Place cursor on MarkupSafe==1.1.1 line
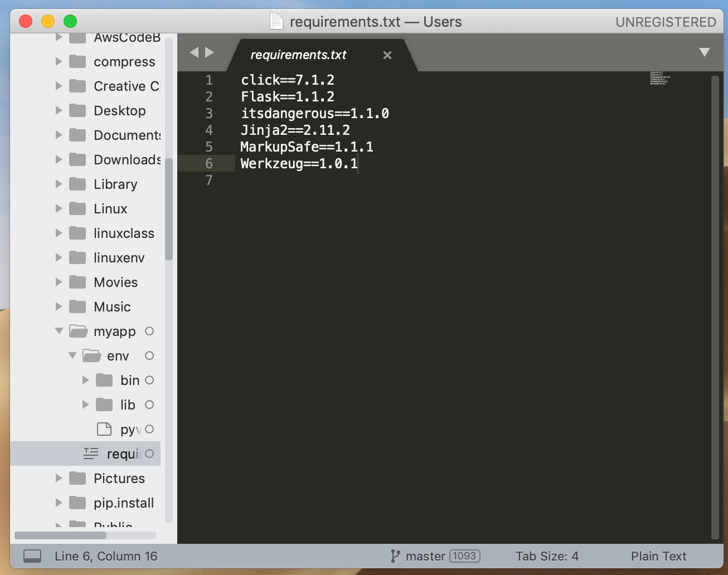Screen dimensions: 728x575 (x=307, y=147)
